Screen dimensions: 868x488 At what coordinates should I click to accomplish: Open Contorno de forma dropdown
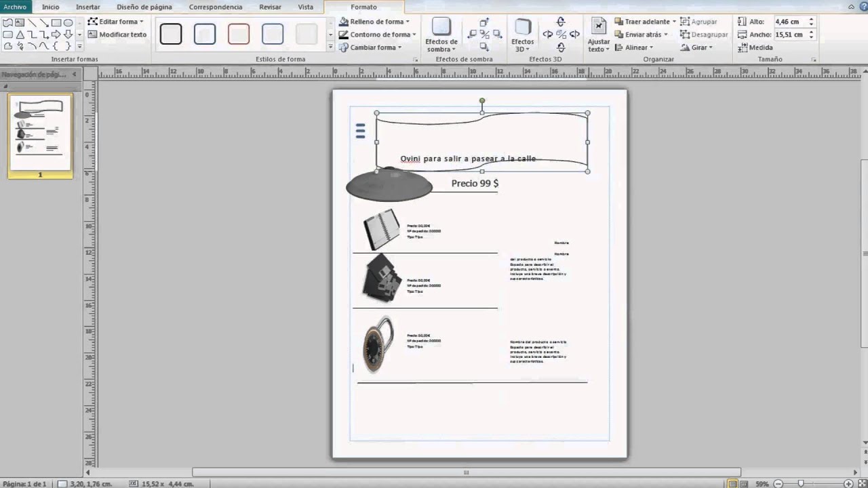click(378, 35)
